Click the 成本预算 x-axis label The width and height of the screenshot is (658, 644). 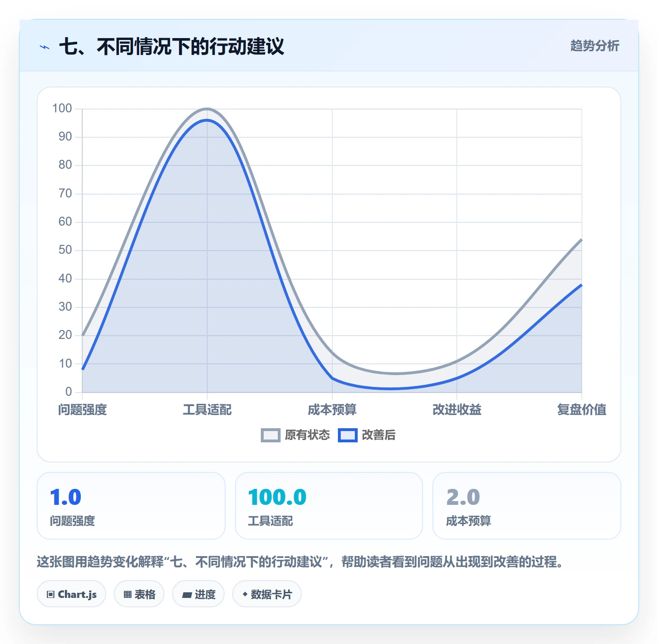pyautogui.click(x=332, y=410)
